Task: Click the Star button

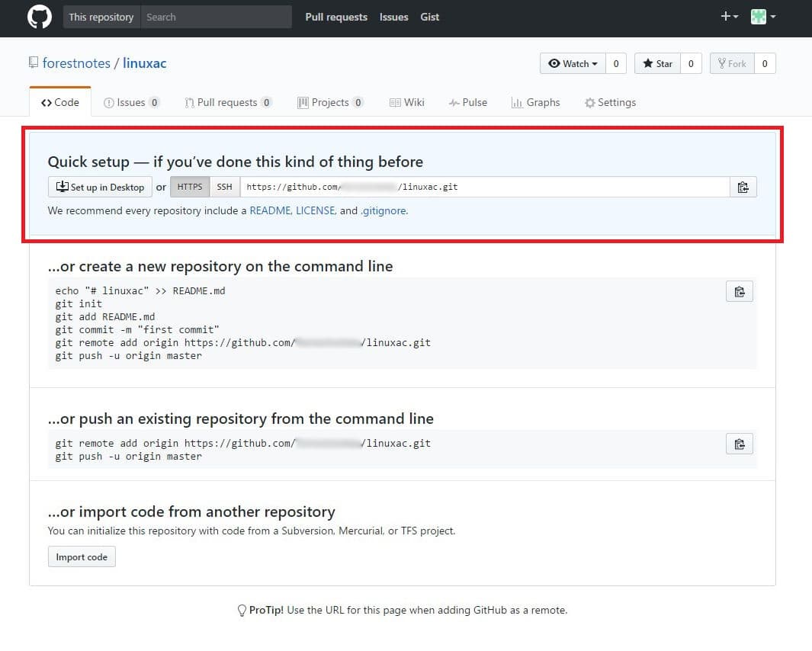Action: point(657,63)
